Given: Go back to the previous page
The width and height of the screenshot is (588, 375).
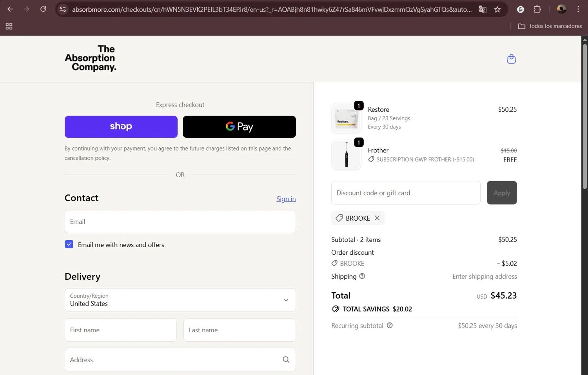Looking at the screenshot, I should [x=10, y=9].
